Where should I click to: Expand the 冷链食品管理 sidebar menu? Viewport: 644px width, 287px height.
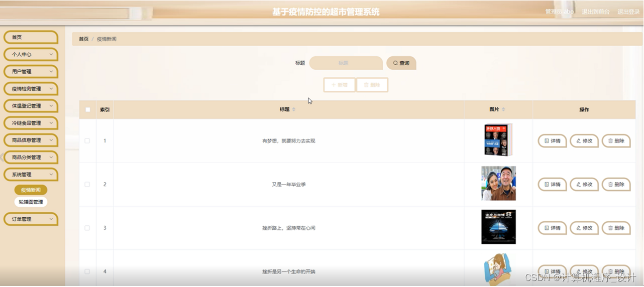coord(31,123)
